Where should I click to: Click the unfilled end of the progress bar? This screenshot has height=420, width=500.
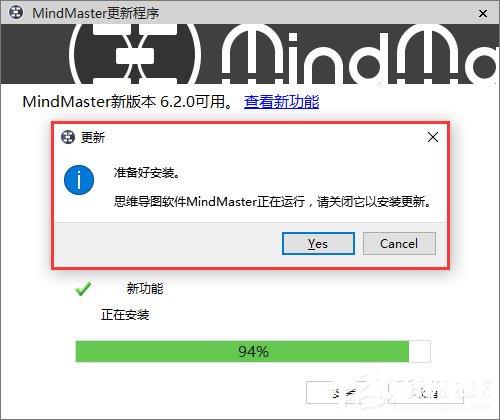point(420,351)
